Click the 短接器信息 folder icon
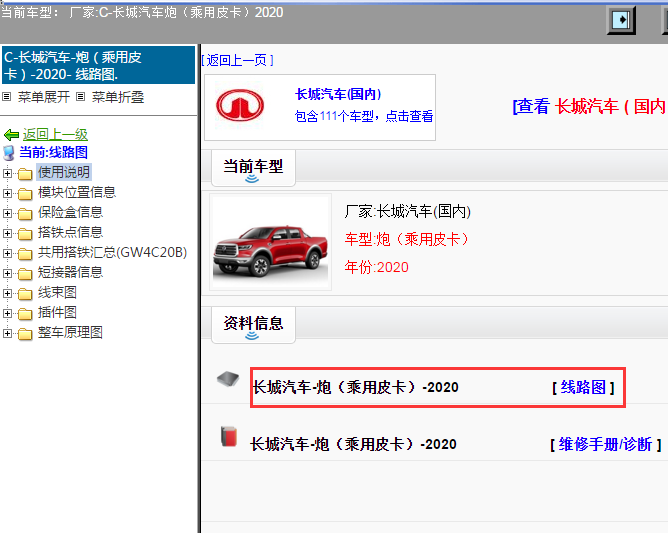 25,274
